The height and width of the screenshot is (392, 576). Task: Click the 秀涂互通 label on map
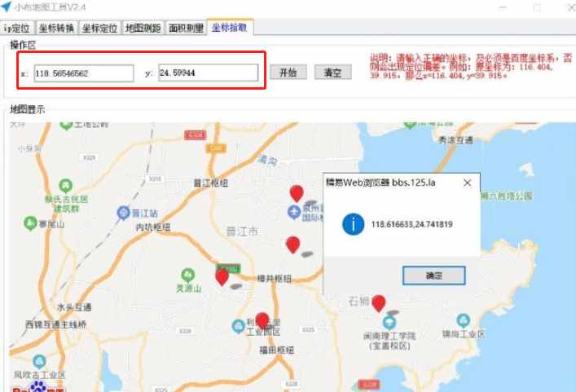click(456, 140)
